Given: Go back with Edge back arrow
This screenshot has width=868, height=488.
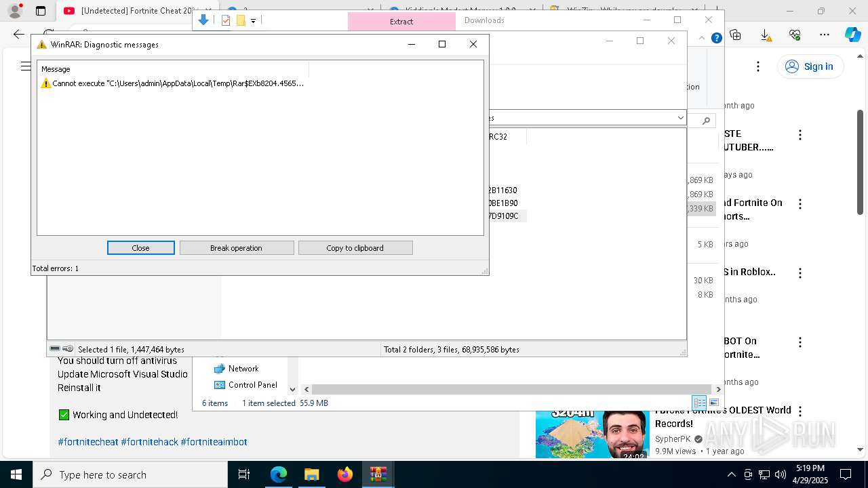Looking at the screenshot, I should (x=19, y=35).
